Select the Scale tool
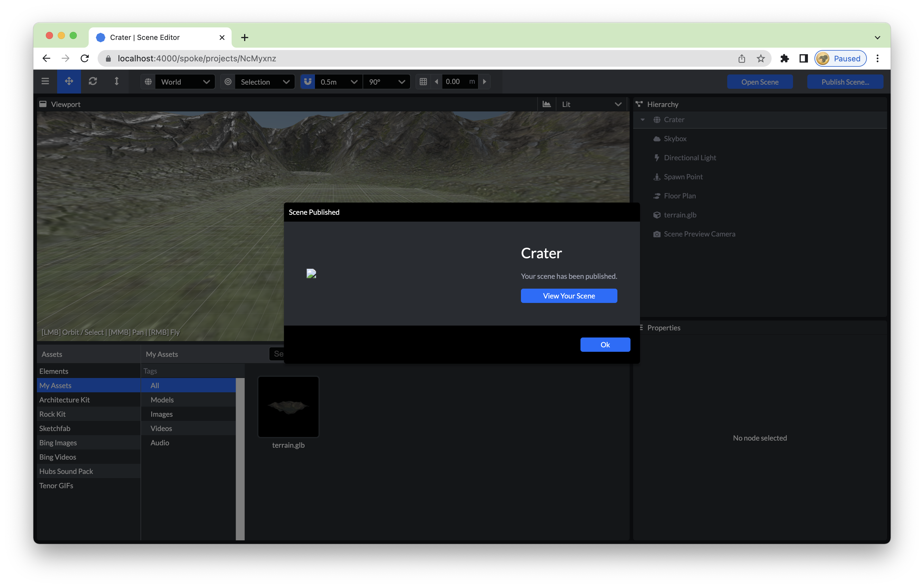The image size is (924, 588). click(116, 81)
